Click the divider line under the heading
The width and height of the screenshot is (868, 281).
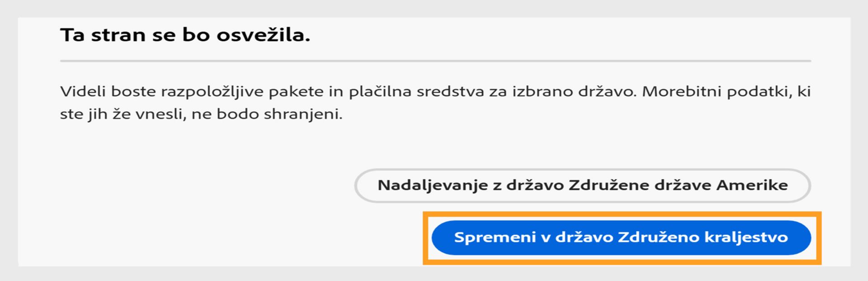[x=435, y=61]
